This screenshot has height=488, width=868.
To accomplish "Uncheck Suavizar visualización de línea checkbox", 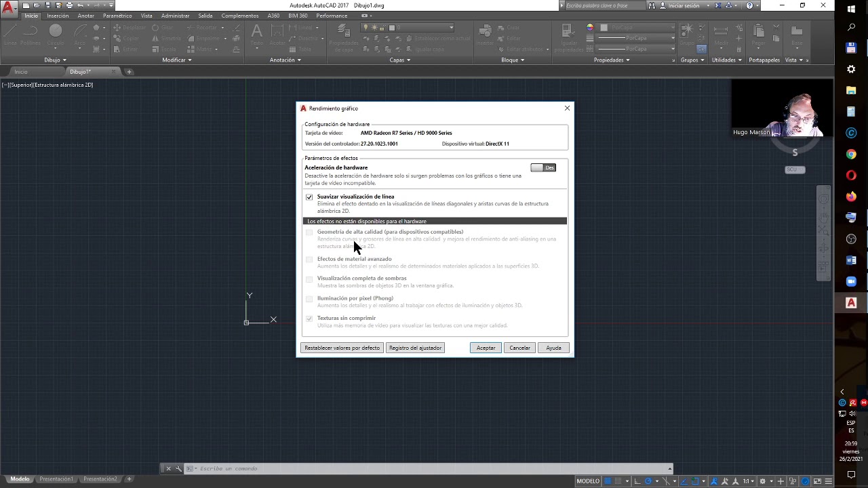I will pyautogui.click(x=309, y=197).
